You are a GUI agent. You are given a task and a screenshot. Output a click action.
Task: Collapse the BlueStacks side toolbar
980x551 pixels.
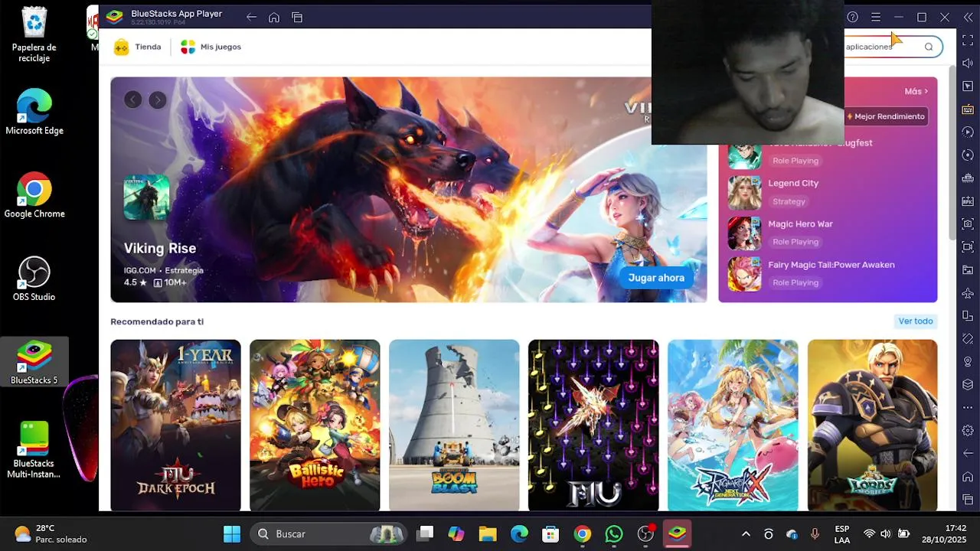click(968, 17)
